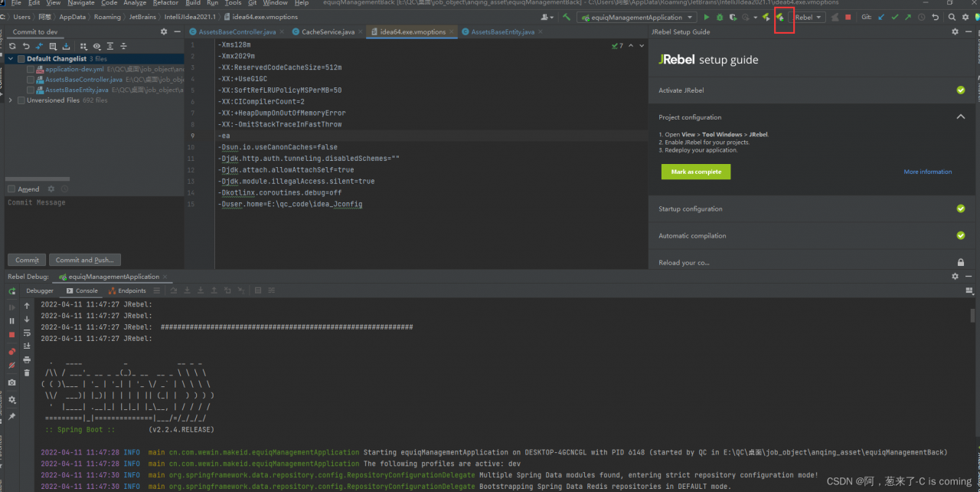
Task: Click the Git Commit checkmark icon
Action: (x=895, y=17)
